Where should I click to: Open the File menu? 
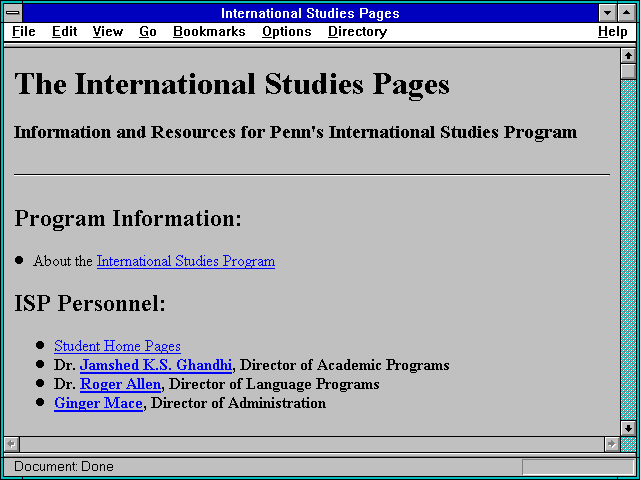24,32
